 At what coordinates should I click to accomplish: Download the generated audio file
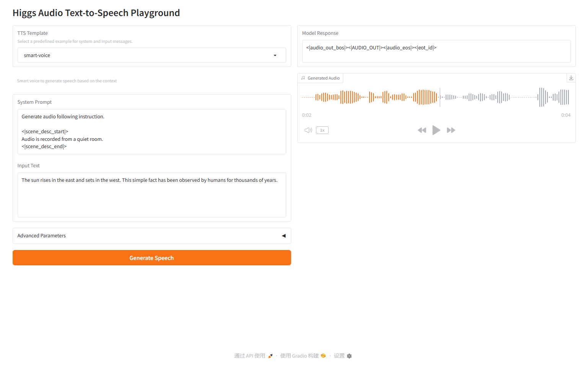tap(571, 78)
